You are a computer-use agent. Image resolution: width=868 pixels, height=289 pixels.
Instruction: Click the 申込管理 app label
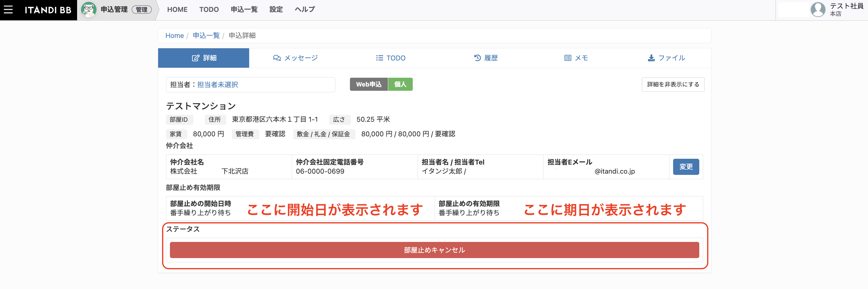point(114,9)
